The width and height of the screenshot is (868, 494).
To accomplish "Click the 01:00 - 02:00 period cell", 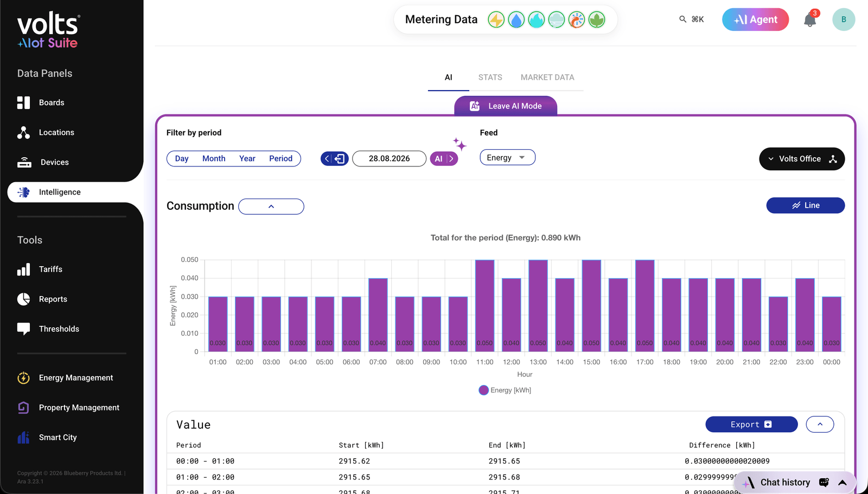I will [205, 477].
